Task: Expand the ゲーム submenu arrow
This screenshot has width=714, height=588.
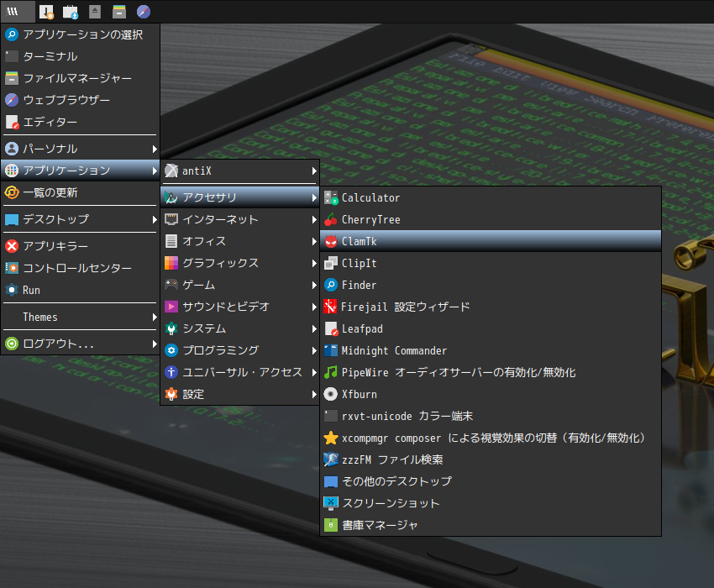Action: (x=314, y=285)
